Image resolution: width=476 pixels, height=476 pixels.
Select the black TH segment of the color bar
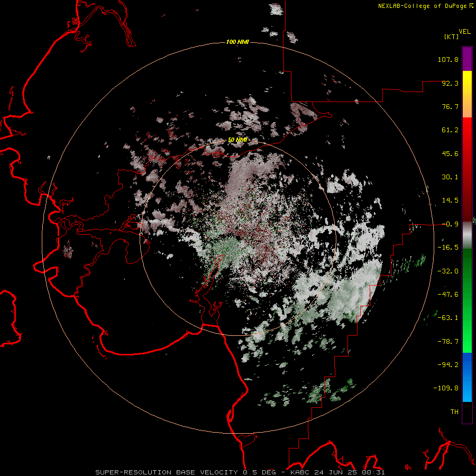point(467,413)
